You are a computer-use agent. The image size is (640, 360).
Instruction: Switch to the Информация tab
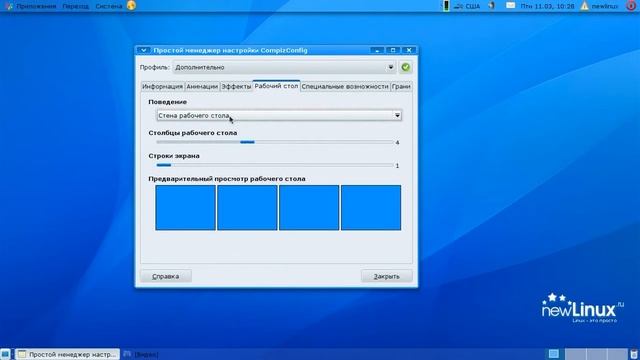[x=162, y=87]
